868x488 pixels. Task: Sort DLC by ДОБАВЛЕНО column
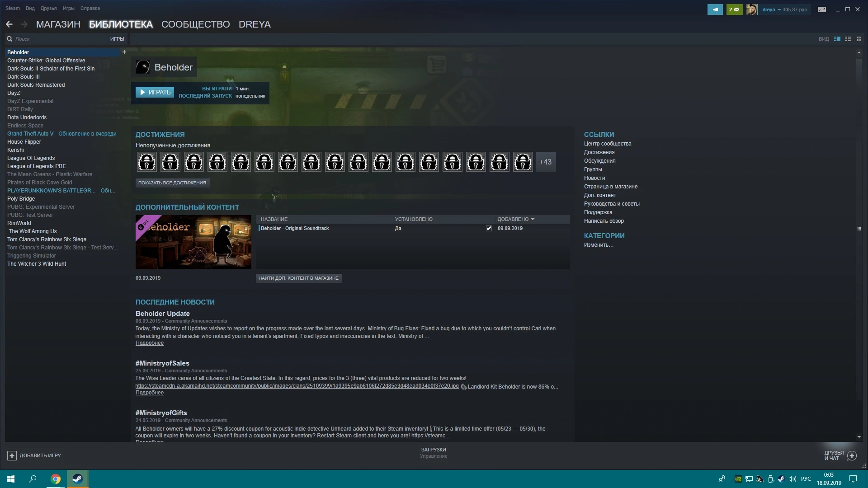516,219
